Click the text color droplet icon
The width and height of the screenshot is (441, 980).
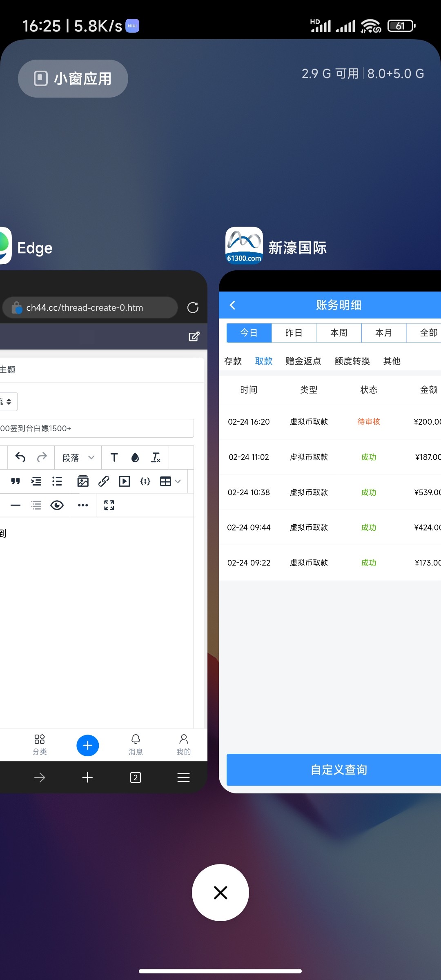(x=135, y=458)
